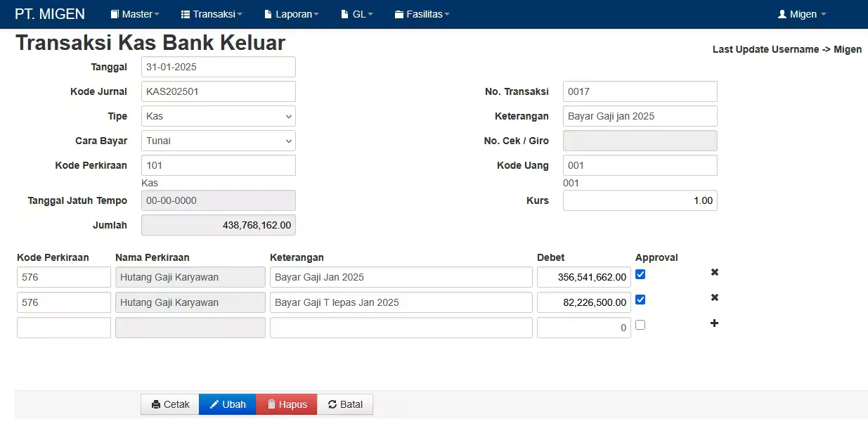Click the Jumlah total field
Viewport: 868px width, 424px height.
tap(219, 225)
